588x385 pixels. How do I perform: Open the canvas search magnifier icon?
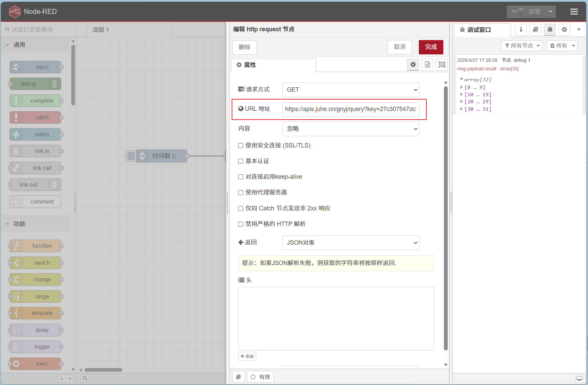[x=85, y=378]
